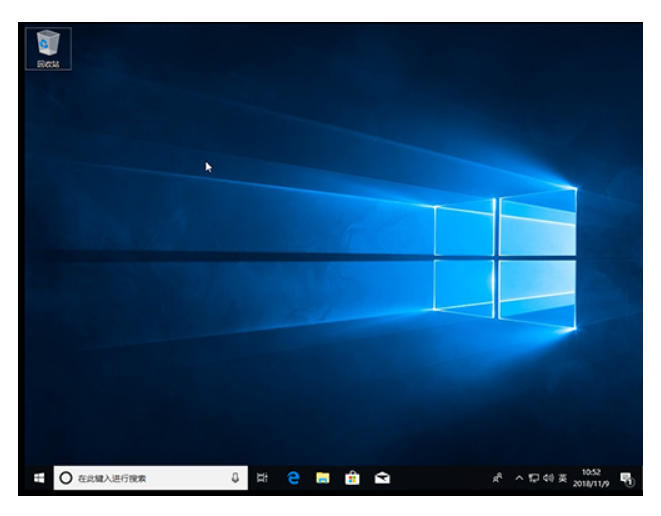Screen dimensions: 661x516
Task: Click the volume speaker tray icon
Action: (547, 478)
